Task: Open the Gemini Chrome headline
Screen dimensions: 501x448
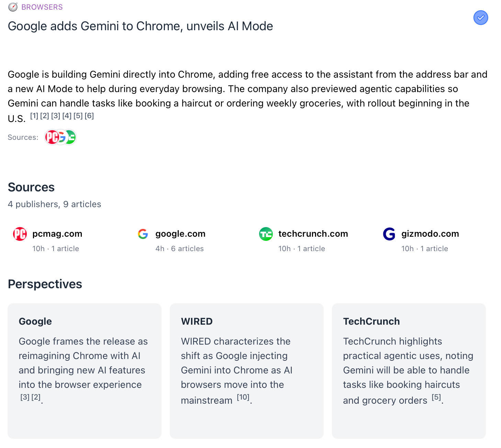Action: [x=140, y=26]
